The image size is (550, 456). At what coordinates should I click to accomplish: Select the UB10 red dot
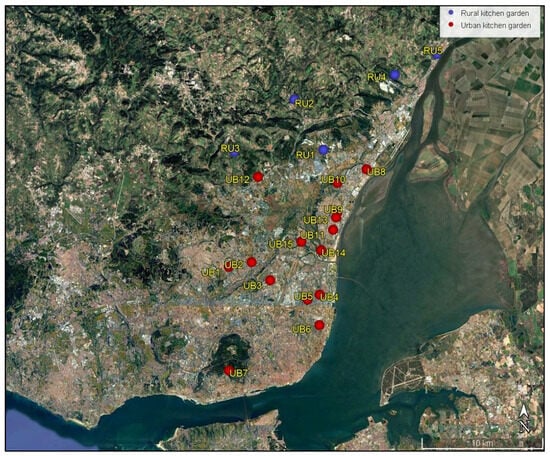click(x=337, y=184)
